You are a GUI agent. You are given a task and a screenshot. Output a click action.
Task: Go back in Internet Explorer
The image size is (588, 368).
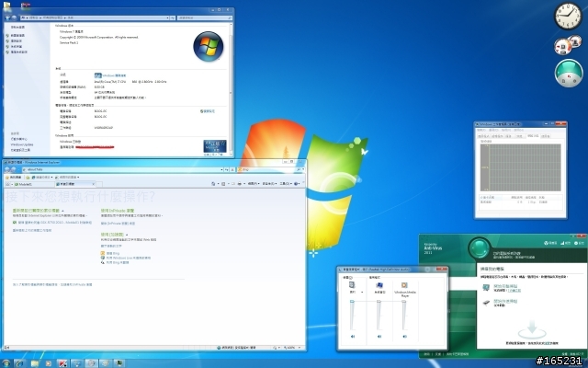(x=6, y=169)
